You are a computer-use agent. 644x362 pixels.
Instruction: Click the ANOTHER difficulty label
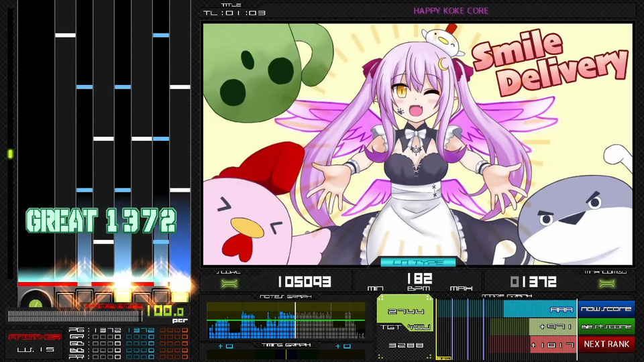pyautogui.click(x=35, y=337)
